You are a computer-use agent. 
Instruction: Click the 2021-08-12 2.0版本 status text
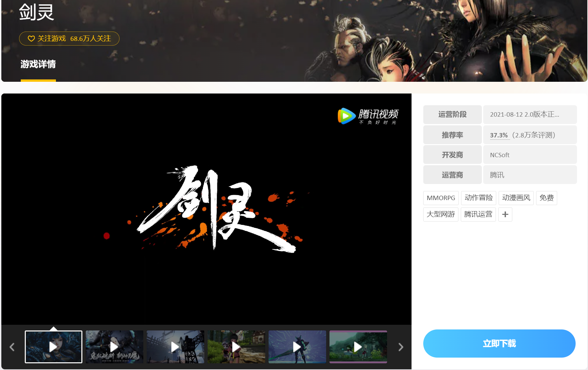tap(524, 115)
